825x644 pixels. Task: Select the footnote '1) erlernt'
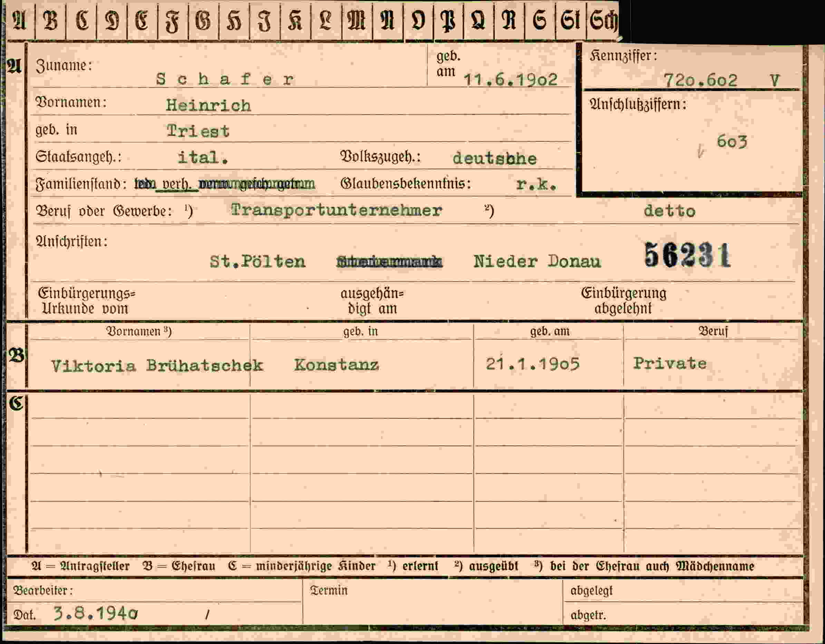[x=413, y=566]
